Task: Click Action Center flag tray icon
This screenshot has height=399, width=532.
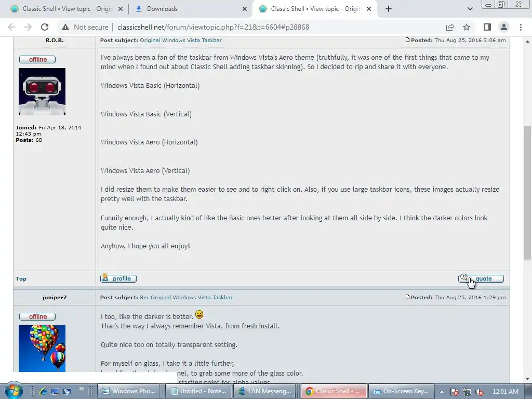Action: point(455,392)
